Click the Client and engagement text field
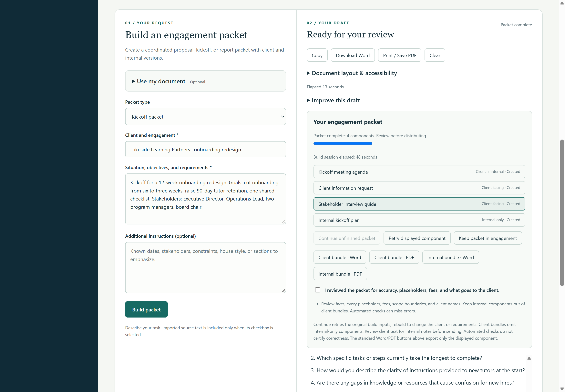 [205, 149]
